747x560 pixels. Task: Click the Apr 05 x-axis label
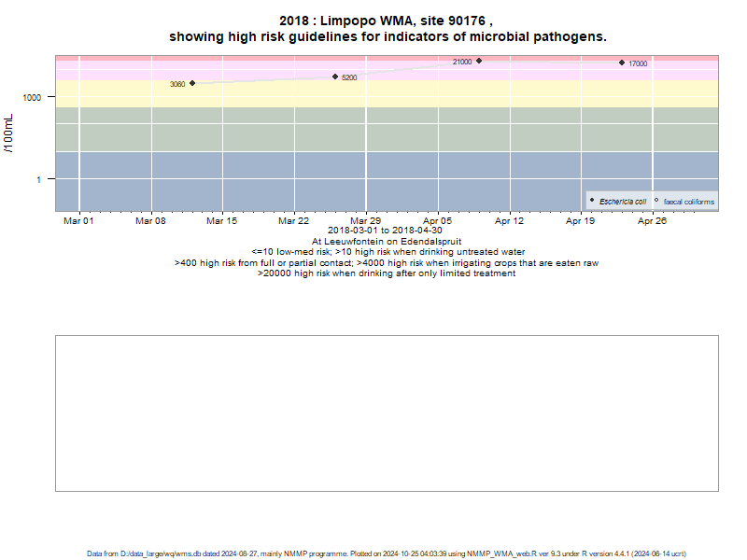tap(437, 221)
